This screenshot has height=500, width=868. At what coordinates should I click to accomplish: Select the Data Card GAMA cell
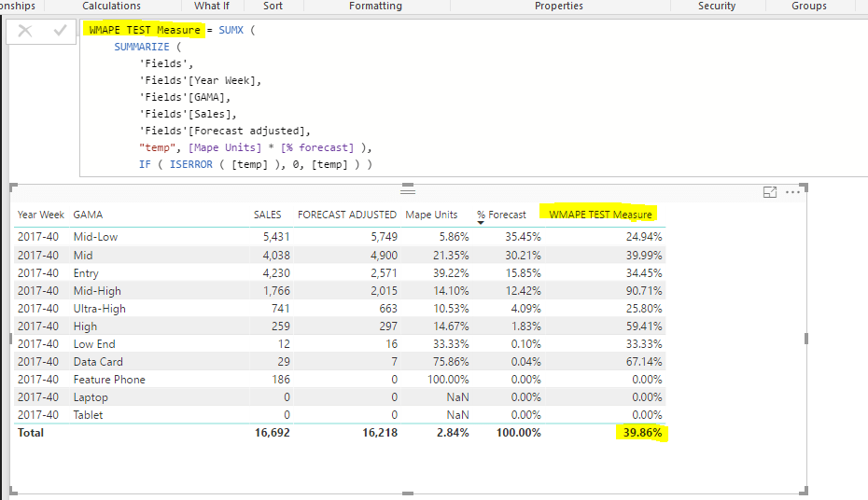click(x=98, y=362)
